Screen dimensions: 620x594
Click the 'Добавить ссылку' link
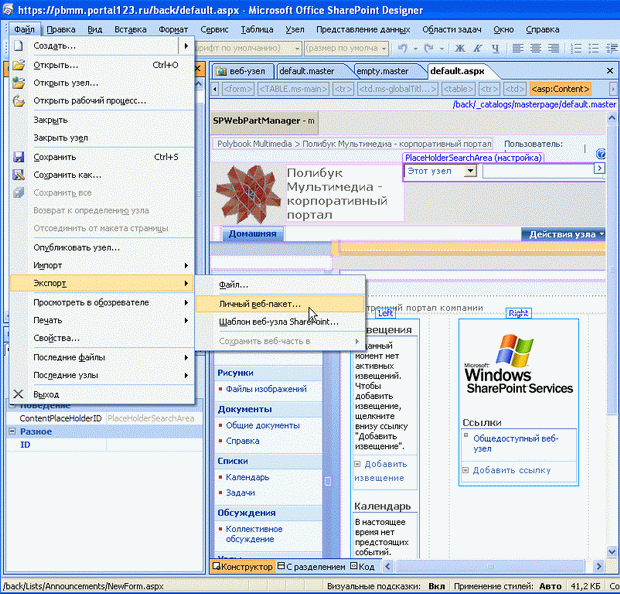(510, 470)
